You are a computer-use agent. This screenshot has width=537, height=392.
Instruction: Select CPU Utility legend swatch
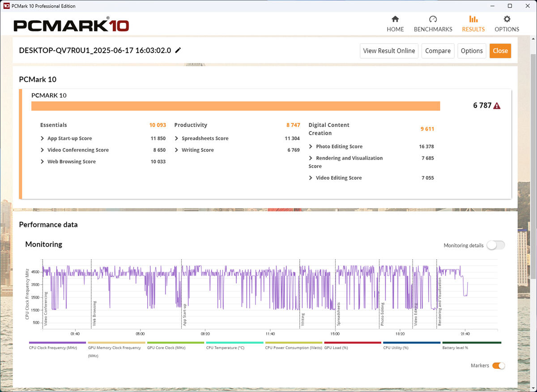tap(412, 343)
